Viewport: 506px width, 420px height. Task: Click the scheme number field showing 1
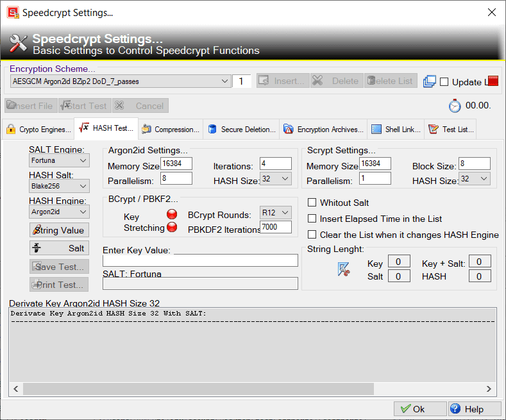point(241,81)
